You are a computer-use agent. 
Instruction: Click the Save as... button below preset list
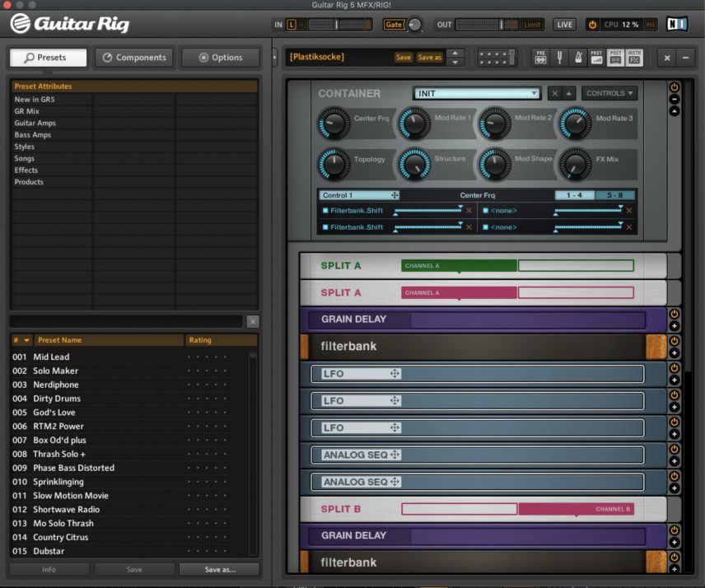click(219, 570)
